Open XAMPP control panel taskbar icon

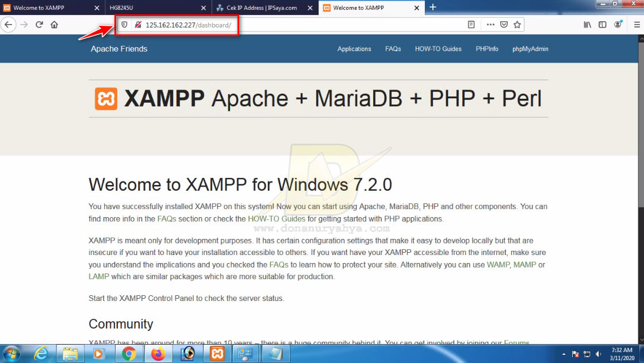point(217,354)
